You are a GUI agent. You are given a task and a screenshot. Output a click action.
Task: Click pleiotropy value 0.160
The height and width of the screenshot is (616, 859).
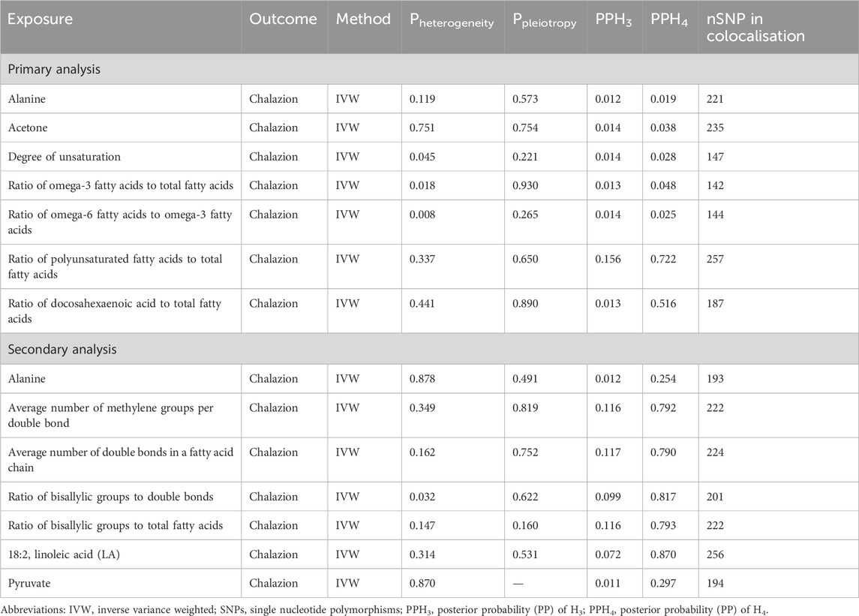point(525,525)
